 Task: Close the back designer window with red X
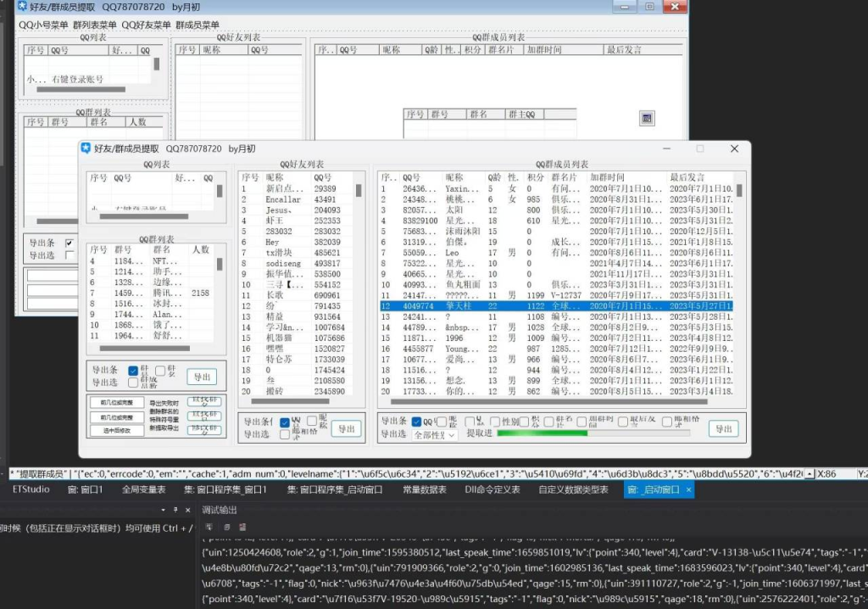(675, 7)
